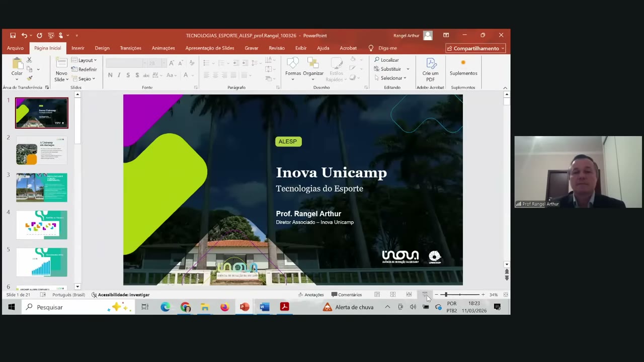This screenshot has height=362, width=644.
Task: Switch to the Design ribbon tab
Action: pyautogui.click(x=102, y=48)
